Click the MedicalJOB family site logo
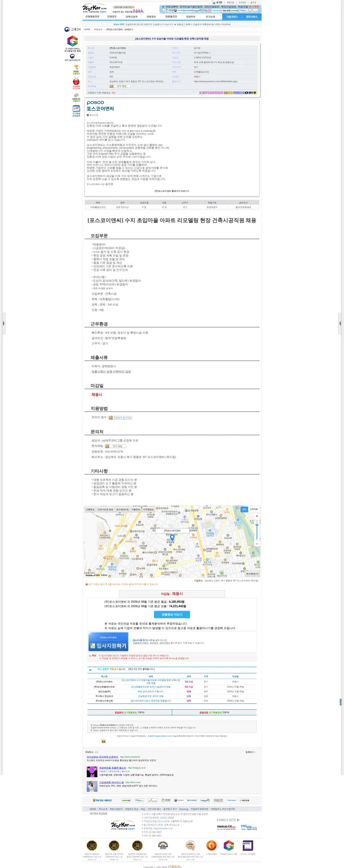 point(226,827)
